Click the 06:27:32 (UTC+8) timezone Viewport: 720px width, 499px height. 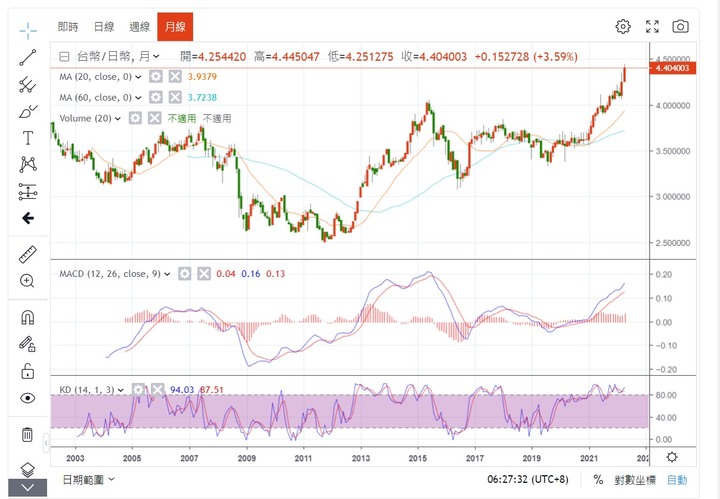coord(528,480)
